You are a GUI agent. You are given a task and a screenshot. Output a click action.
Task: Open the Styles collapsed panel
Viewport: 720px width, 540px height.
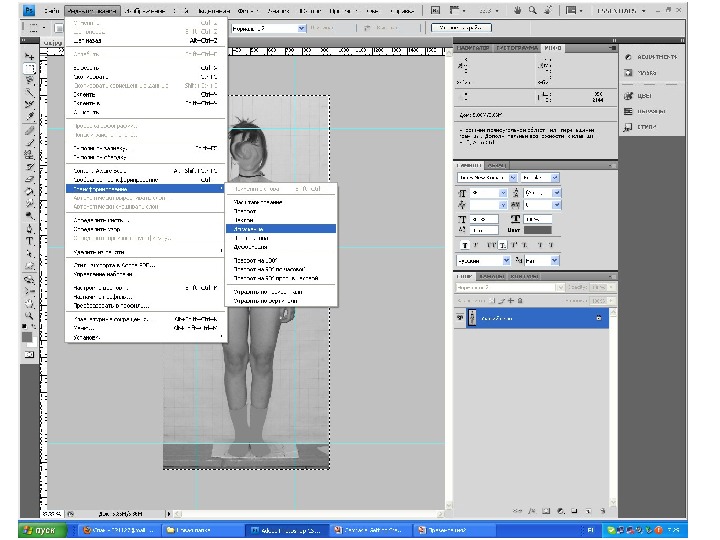(x=640, y=127)
